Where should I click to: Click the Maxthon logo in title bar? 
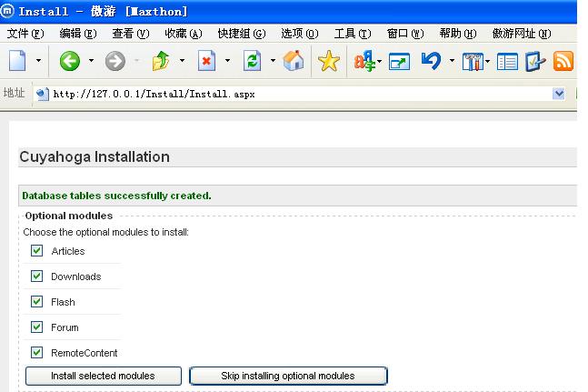point(7,11)
